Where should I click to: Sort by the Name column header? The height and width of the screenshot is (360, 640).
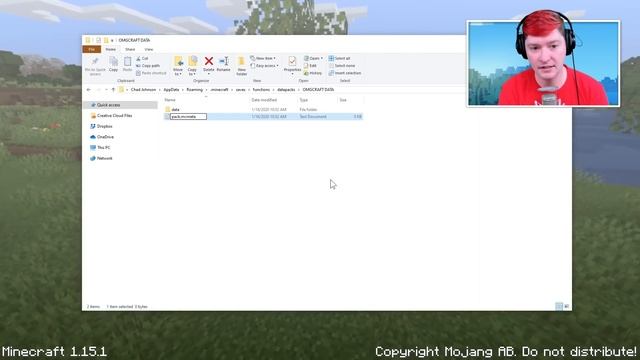(170, 100)
